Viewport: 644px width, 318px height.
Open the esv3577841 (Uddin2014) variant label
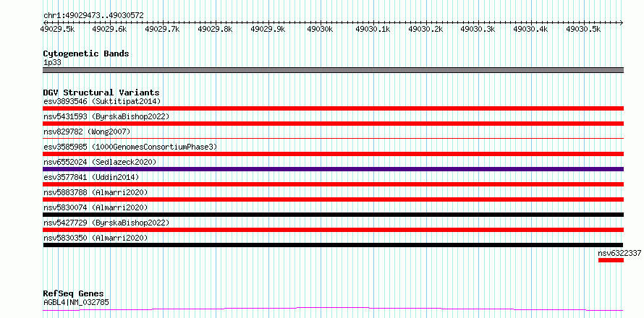tap(91, 177)
